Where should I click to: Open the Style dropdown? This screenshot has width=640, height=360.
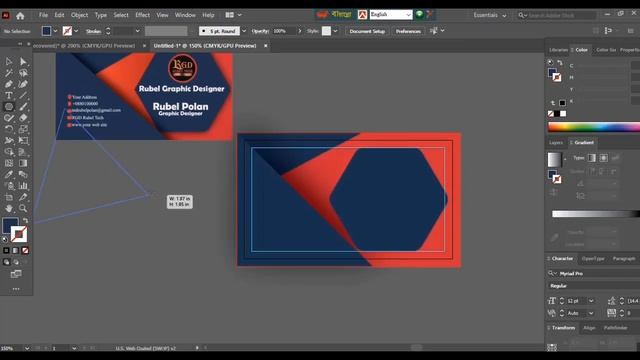[x=336, y=31]
